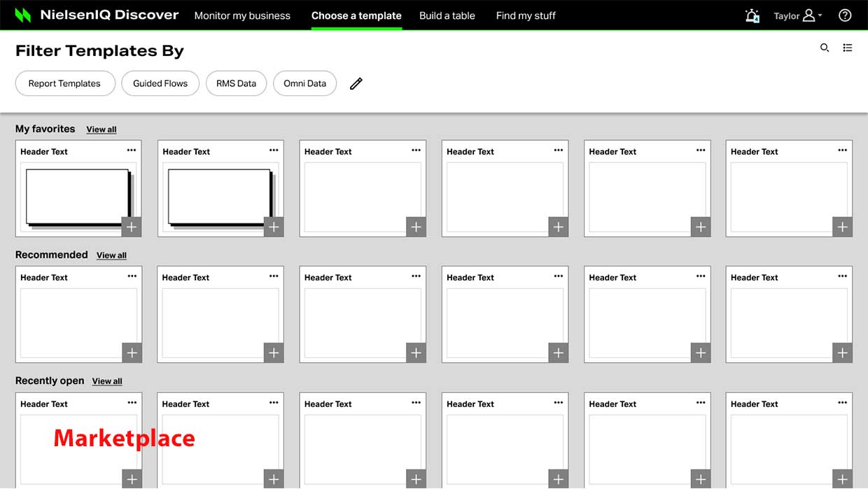Open first My favorites template thumbnail
This screenshot has width=868, height=489.
pos(78,197)
